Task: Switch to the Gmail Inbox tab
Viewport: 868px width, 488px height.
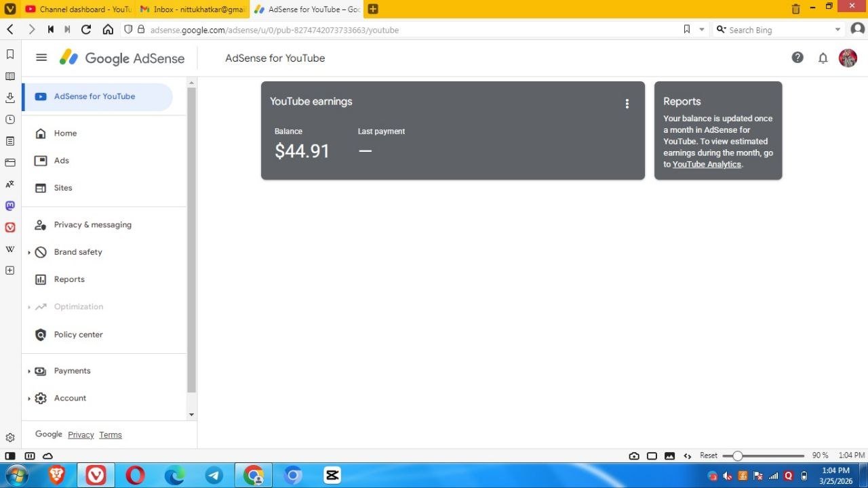Action: (x=193, y=9)
